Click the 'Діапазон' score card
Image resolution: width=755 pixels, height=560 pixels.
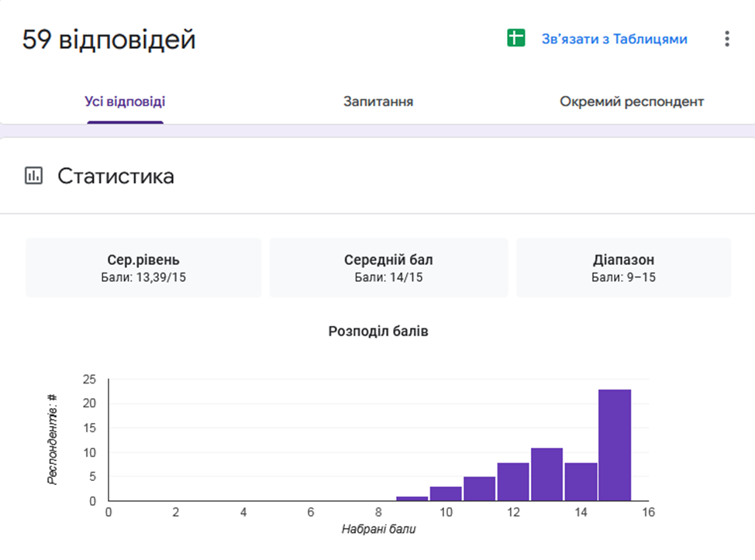(623, 268)
